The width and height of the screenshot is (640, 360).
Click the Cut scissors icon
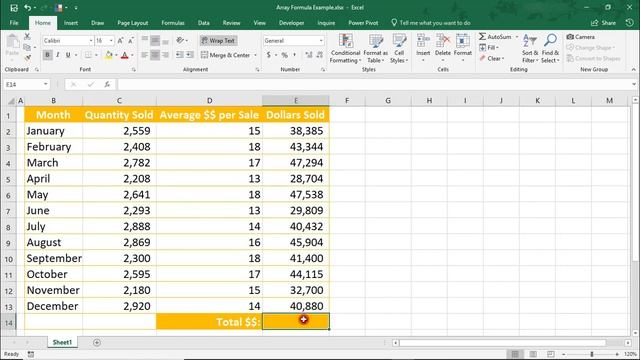click(x=27, y=37)
